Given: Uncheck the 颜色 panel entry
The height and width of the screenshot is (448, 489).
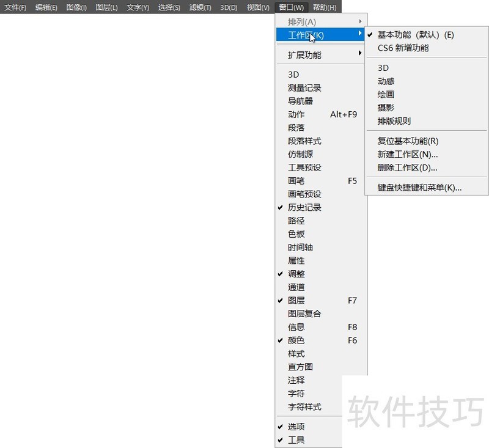Looking at the screenshot, I should coord(296,340).
